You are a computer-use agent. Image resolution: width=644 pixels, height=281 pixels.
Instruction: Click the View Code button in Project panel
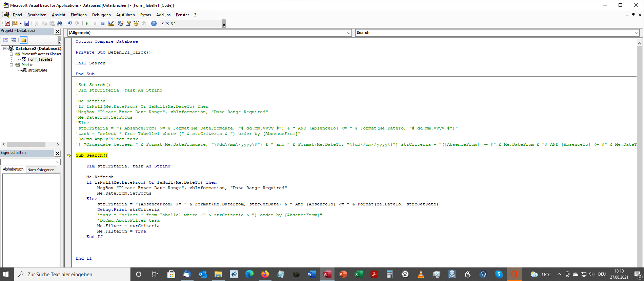[x=6, y=40]
